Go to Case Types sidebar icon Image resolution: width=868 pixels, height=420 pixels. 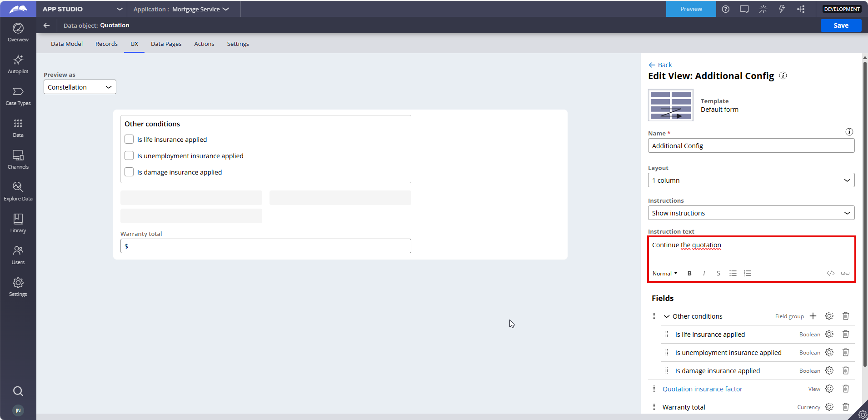pos(18,96)
